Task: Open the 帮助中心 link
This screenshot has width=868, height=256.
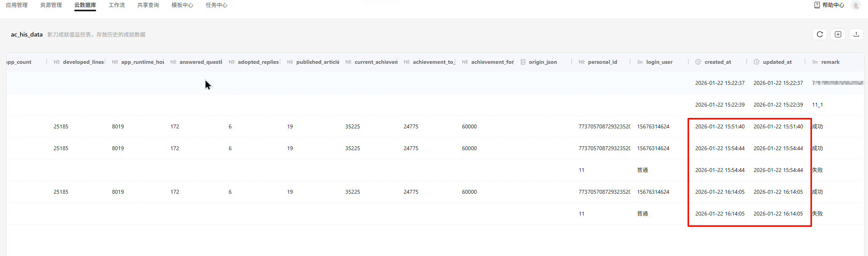Action: tap(833, 5)
